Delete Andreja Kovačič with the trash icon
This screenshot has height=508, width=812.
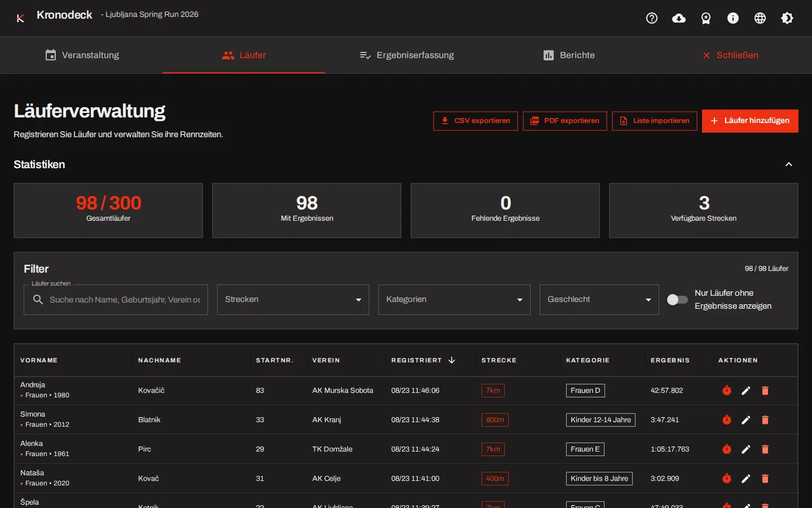click(x=765, y=391)
